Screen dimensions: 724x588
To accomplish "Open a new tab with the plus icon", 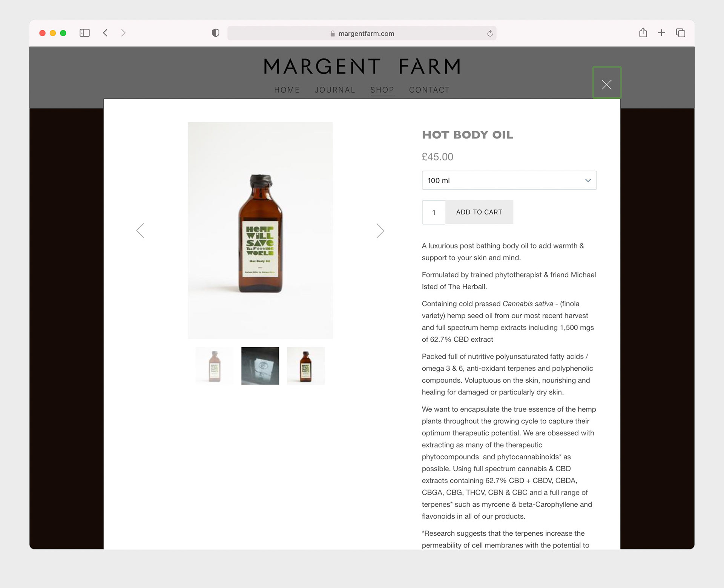I will click(x=661, y=33).
